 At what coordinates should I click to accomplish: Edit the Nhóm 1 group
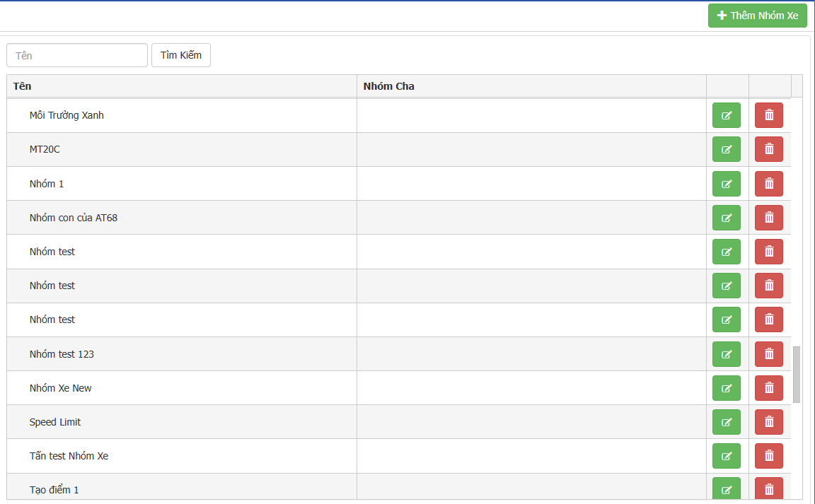(726, 184)
